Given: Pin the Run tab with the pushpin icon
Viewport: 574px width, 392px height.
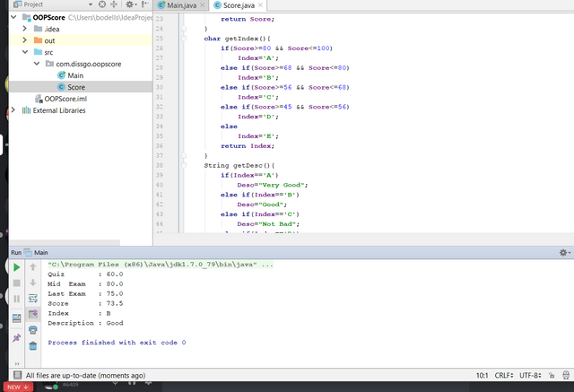Looking at the screenshot, I should 16,338.
